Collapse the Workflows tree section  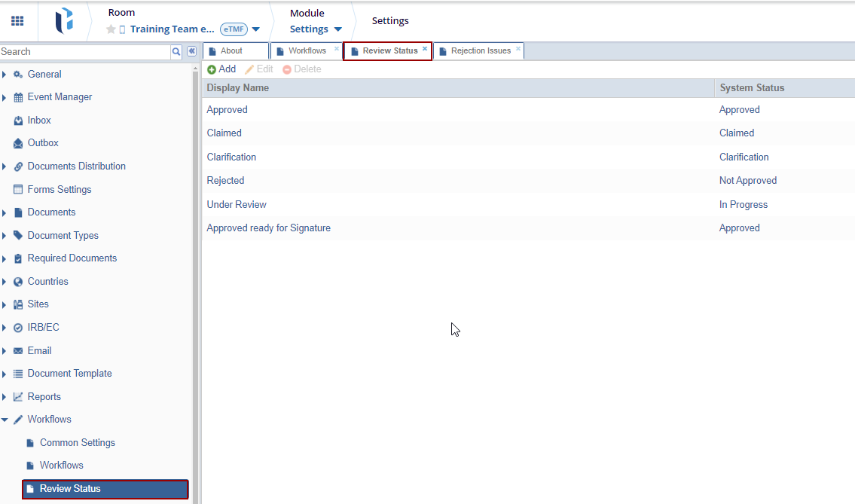click(5, 420)
